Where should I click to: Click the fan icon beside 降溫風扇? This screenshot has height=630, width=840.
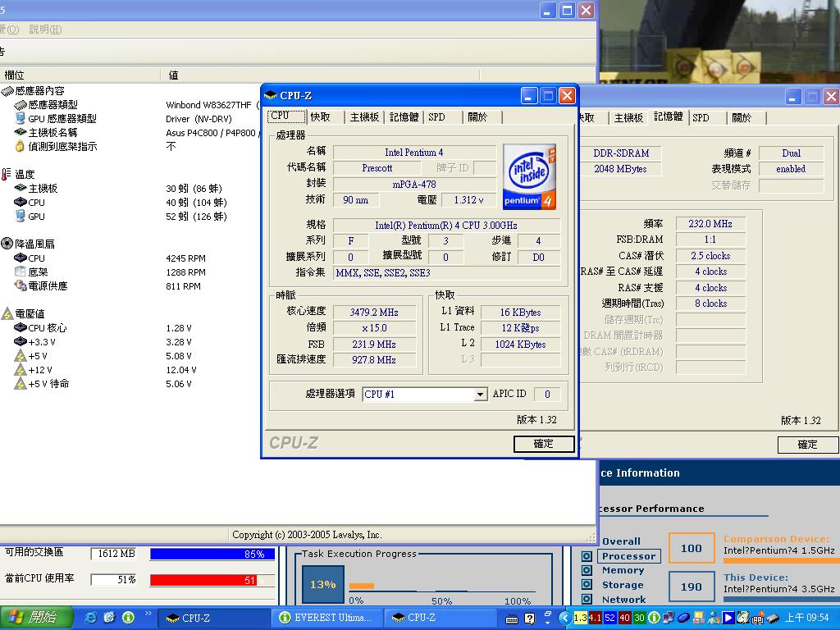pyautogui.click(x=7, y=244)
